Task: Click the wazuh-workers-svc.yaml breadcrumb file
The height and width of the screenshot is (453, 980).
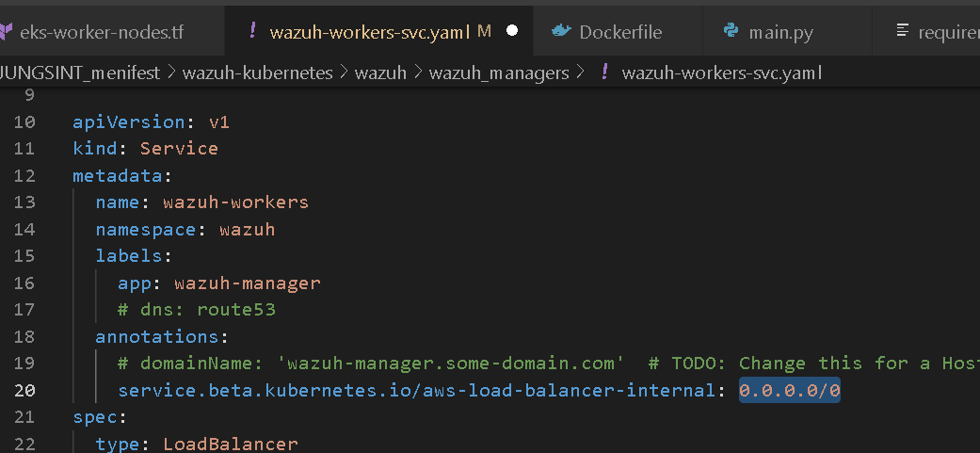Action: [x=722, y=73]
